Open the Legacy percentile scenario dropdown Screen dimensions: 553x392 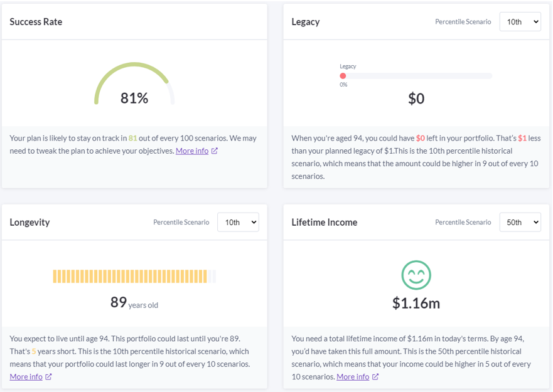click(520, 21)
